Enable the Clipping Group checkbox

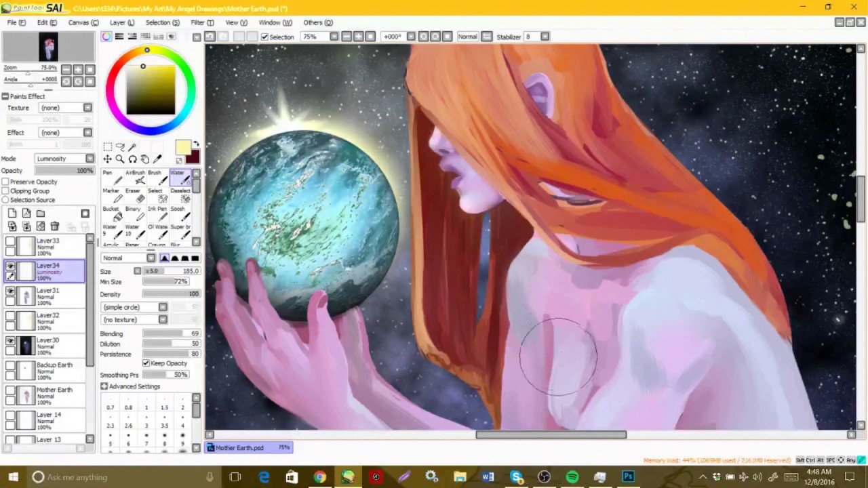(5, 191)
